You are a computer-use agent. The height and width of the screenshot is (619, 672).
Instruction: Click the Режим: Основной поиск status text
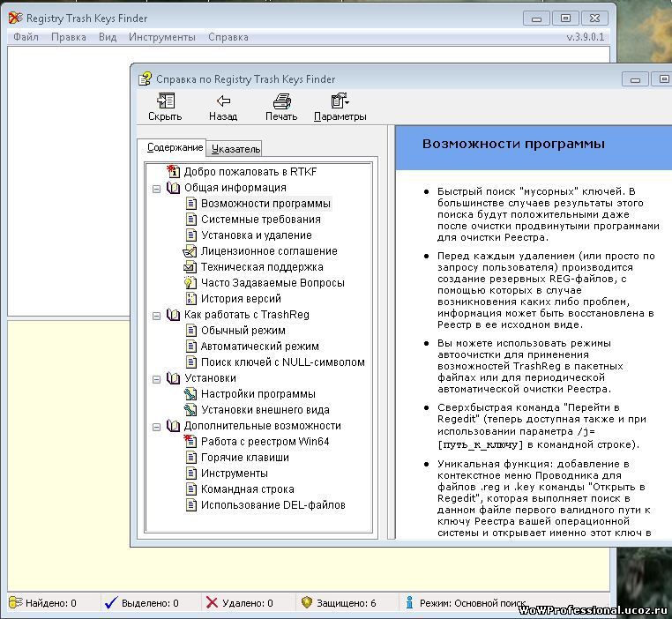(x=473, y=603)
